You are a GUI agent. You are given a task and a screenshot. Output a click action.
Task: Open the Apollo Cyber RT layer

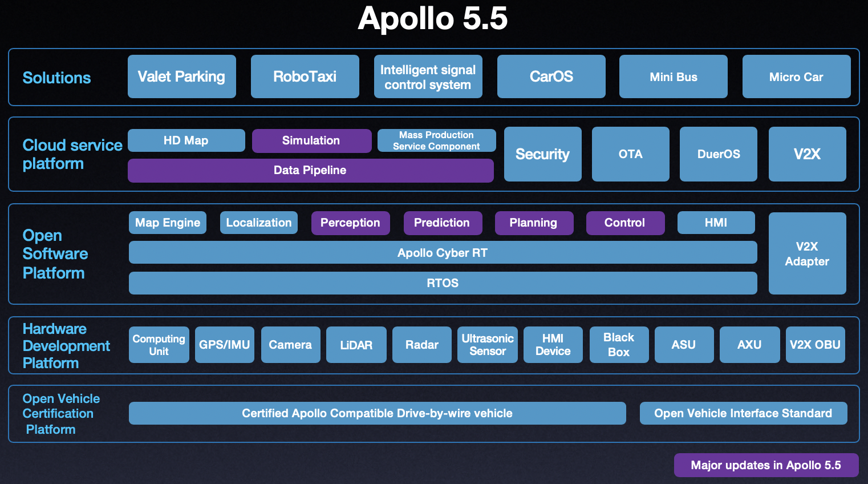(443, 252)
